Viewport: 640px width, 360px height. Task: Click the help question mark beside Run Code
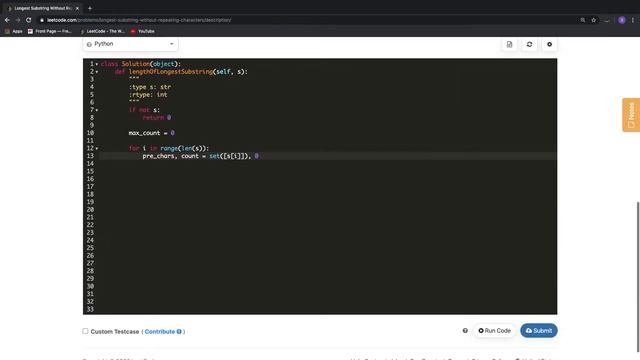[465, 331]
